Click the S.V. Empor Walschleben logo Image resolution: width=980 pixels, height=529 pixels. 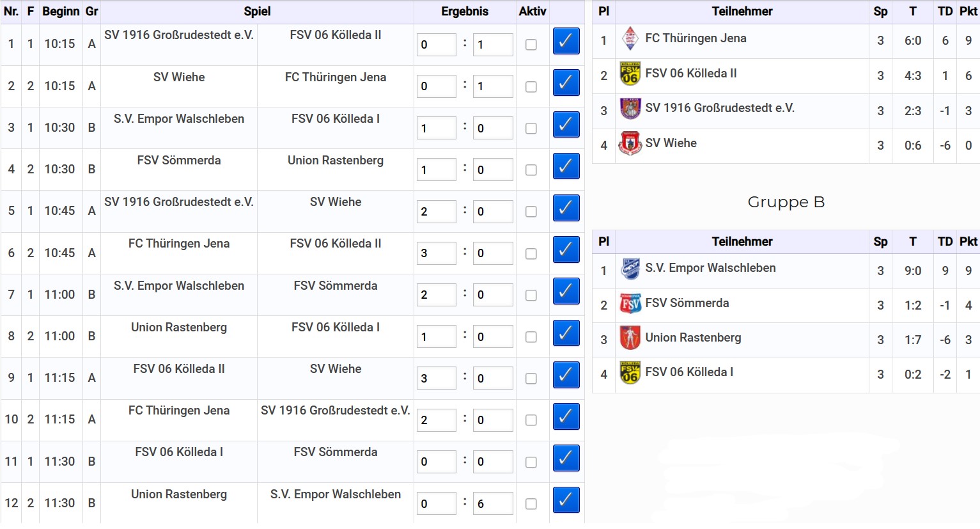click(630, 269)
